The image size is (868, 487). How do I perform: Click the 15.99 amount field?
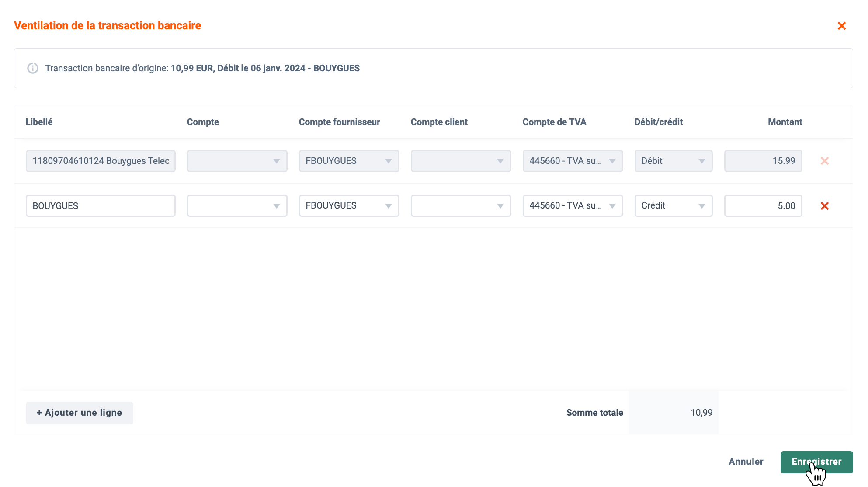[763, 161]
